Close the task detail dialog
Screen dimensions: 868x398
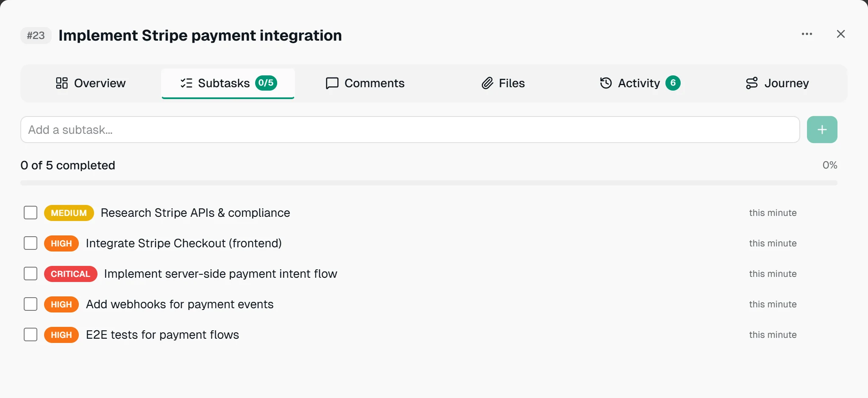pos(841,34)
